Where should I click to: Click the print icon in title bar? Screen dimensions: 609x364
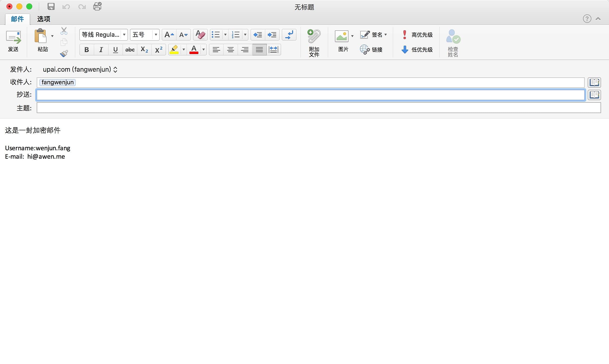tap(97, 6)
